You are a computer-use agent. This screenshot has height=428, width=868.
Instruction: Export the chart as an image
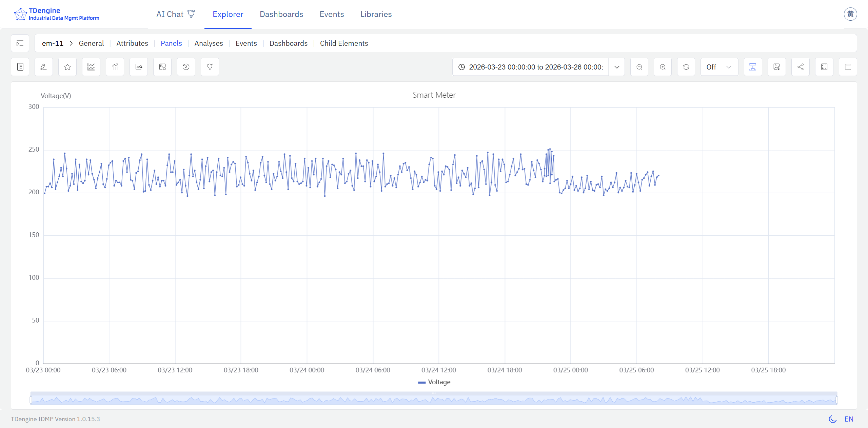coord(777,67)
